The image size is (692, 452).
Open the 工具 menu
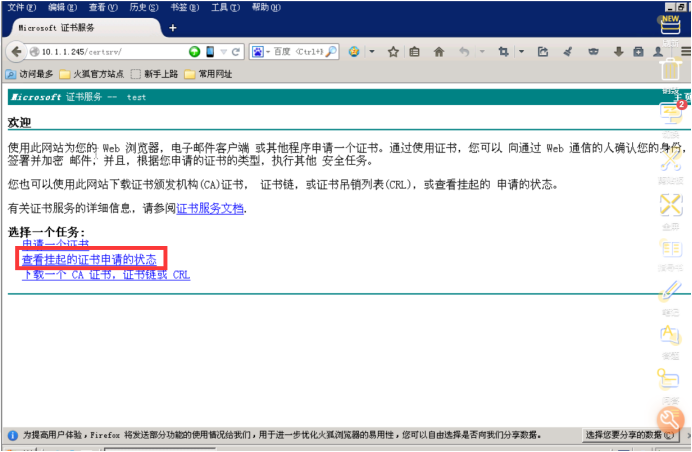click(x=225, y=7)
